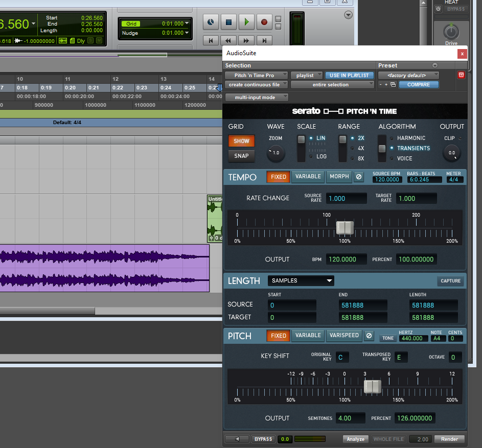This screenshot has height=448, width=482.
Task: Click the grid mode icon in counter
Action: click(x=63, y=40)
